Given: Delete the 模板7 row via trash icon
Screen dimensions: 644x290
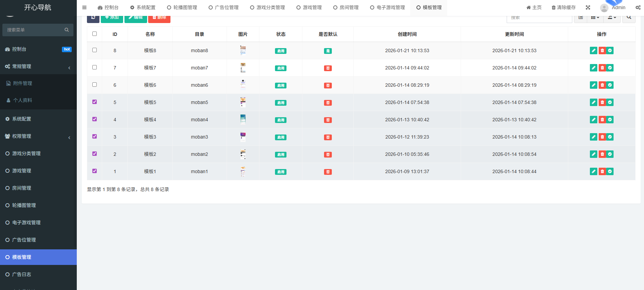Looking at the screenshot, I should click(602, 68).
